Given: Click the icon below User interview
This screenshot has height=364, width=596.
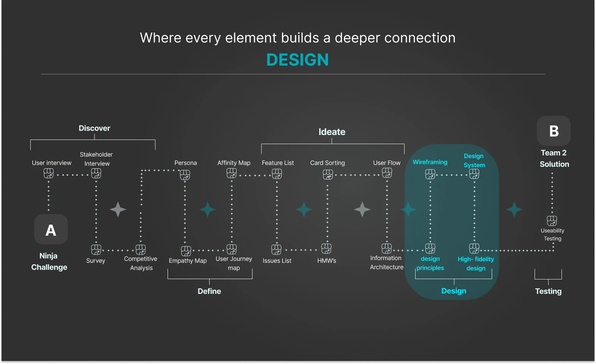Looking at the screenshot, I should (49, 173).
